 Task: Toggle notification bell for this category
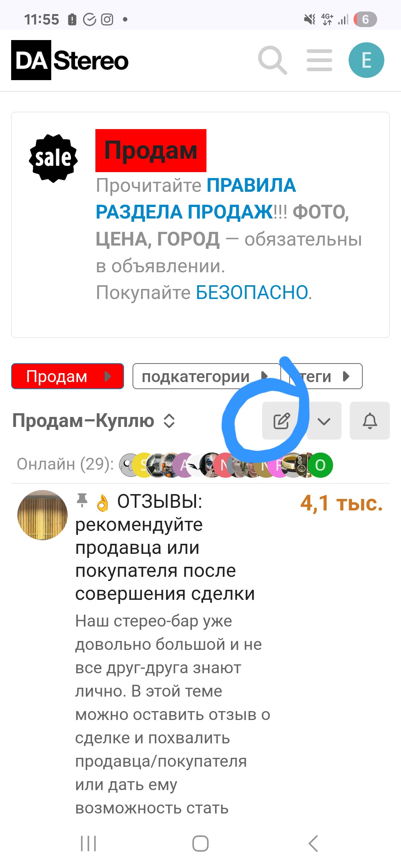pos(370,421)
